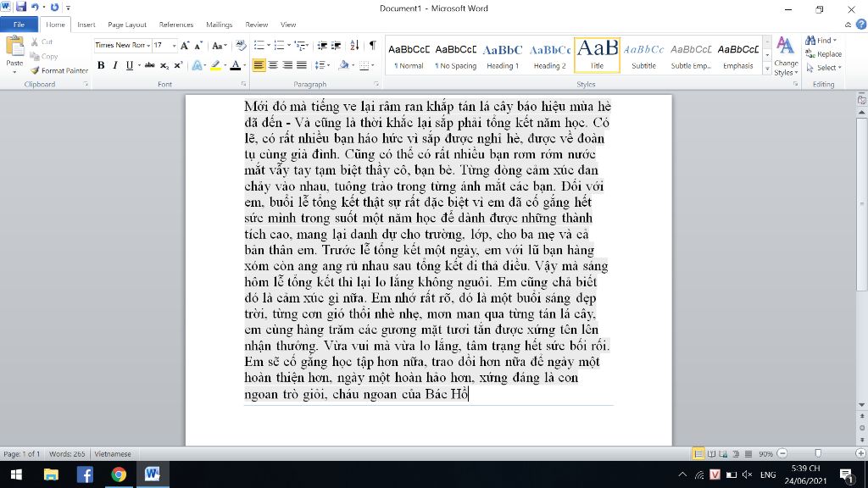The image size is (868, 488).
Task: Switch to the Page Layout tab
Action: [x=127, y=25]
